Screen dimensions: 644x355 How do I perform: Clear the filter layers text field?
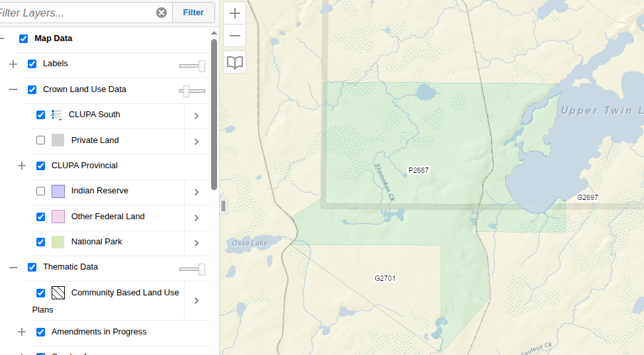161,13
